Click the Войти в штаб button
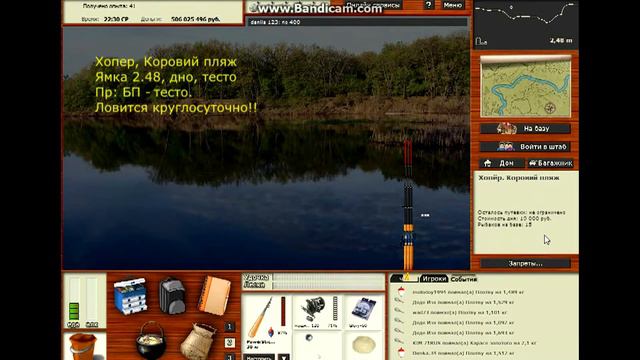 [x=525, y=147]
